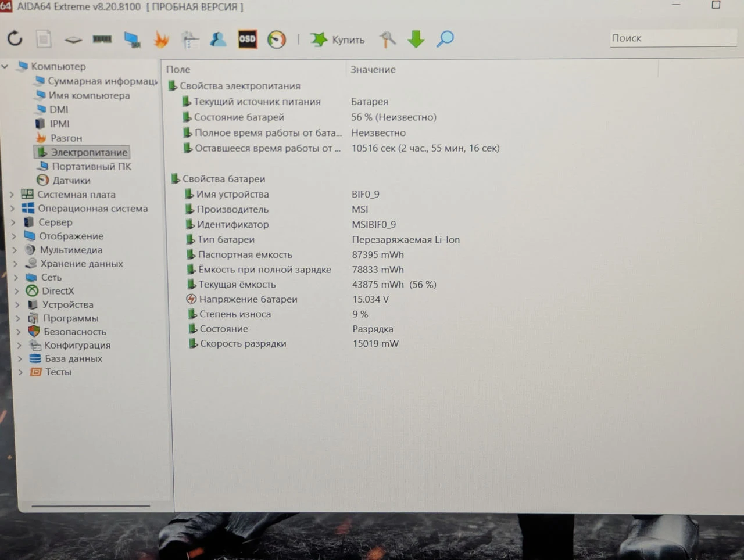744x560 pixels.
Task: Select the Степень износа row
Action: click(x=235, y=314)
